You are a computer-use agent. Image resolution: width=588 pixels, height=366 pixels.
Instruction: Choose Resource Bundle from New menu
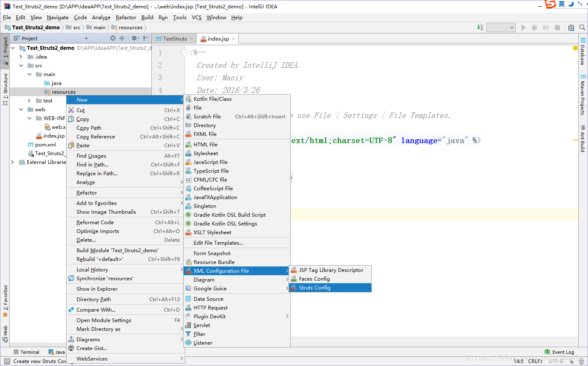(237, 262)
